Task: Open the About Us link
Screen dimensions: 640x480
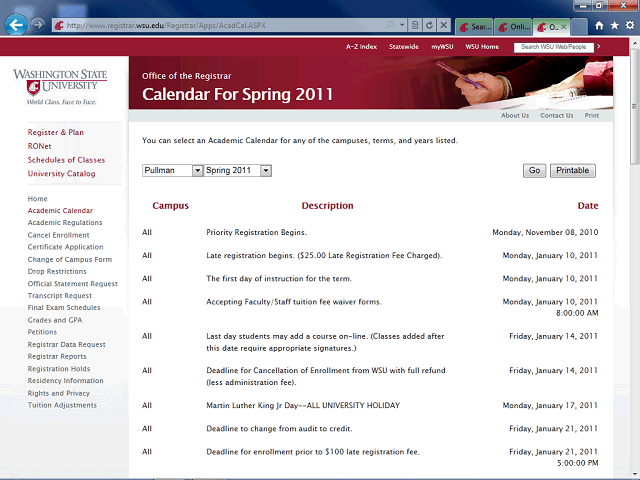Action: click(x=515, y=116)
